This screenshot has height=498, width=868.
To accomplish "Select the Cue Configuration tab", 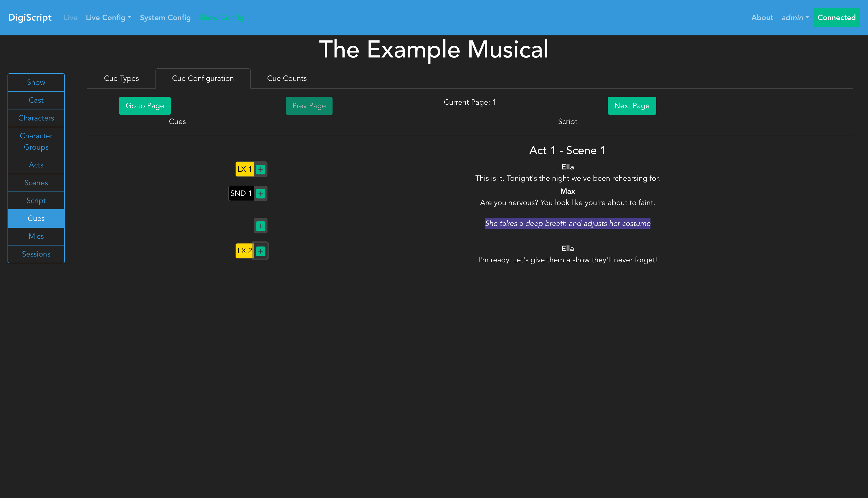I will (202, 78).
